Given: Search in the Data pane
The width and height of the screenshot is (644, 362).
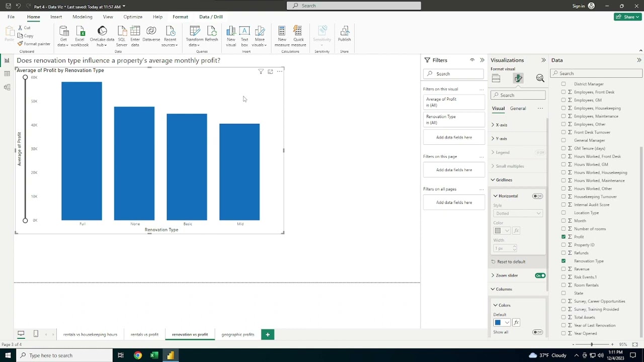Looking at the screenshot, I should (596, 73).
